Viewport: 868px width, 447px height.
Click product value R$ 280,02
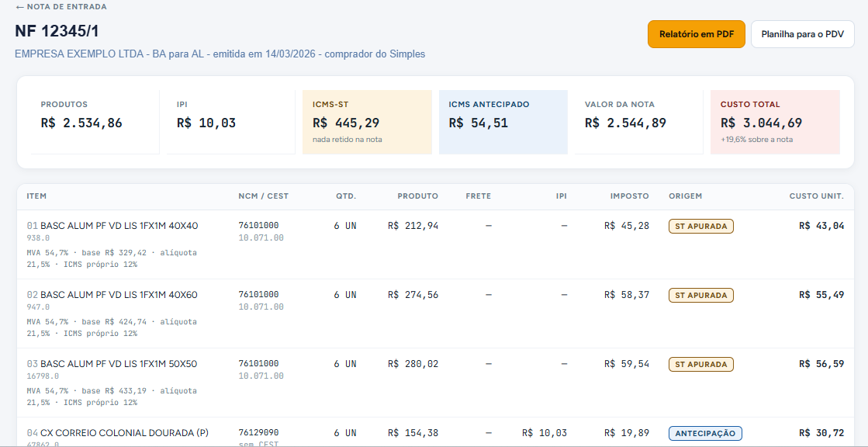pyautogui.click(x=413, y=365)
